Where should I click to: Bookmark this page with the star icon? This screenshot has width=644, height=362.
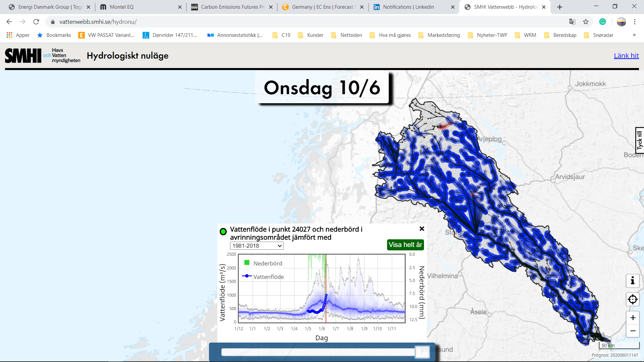[x=586, y=22]
